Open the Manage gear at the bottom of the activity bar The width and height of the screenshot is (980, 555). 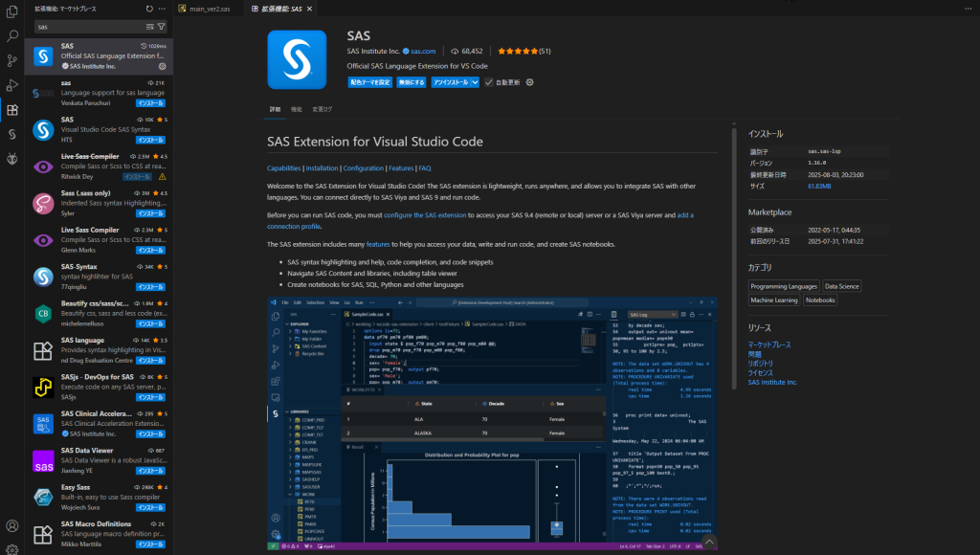11,548
